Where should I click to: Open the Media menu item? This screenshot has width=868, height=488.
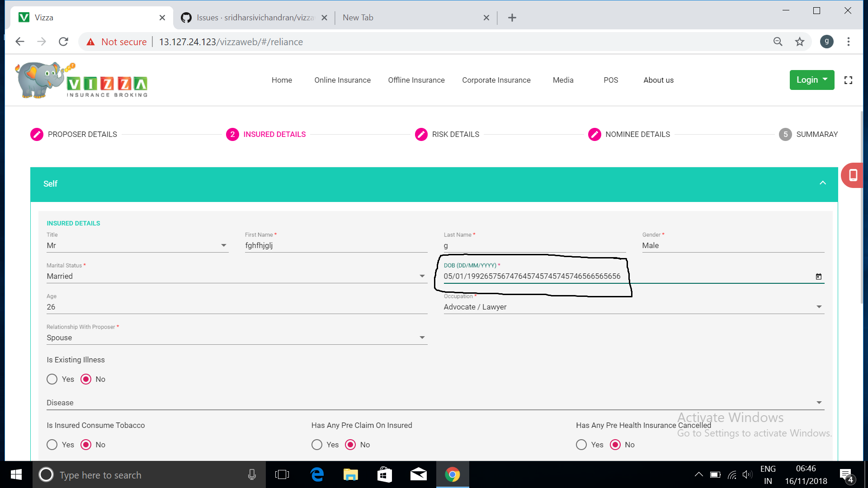pos(563,80)
